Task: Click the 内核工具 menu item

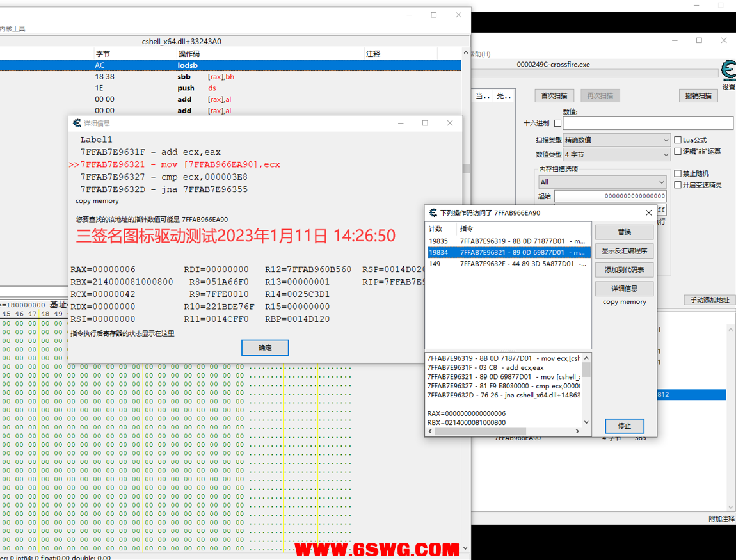Action: (13, 29)
